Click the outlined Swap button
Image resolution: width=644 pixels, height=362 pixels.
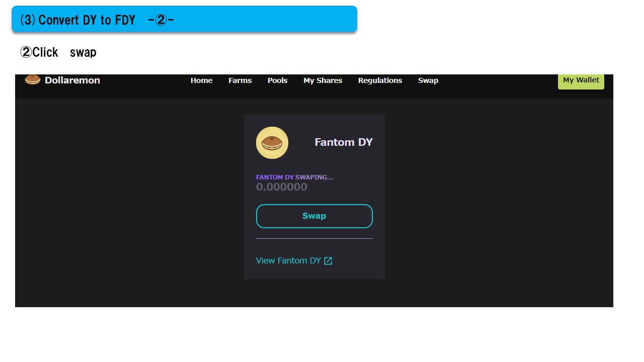coord(314,216)
